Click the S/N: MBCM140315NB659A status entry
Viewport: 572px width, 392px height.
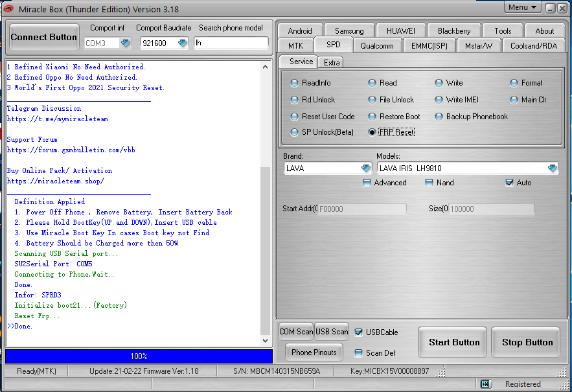277,371
